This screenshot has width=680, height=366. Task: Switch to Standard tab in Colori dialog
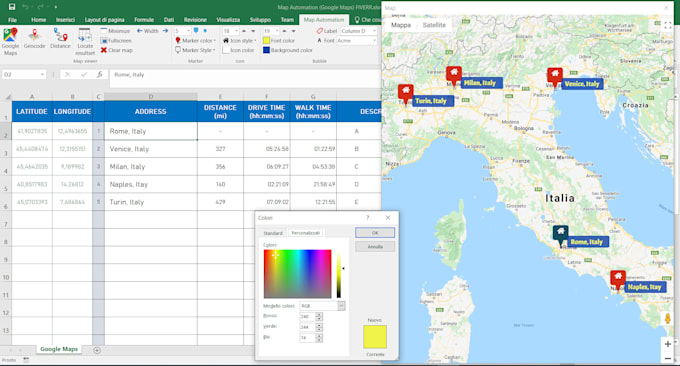click(273, 233)
